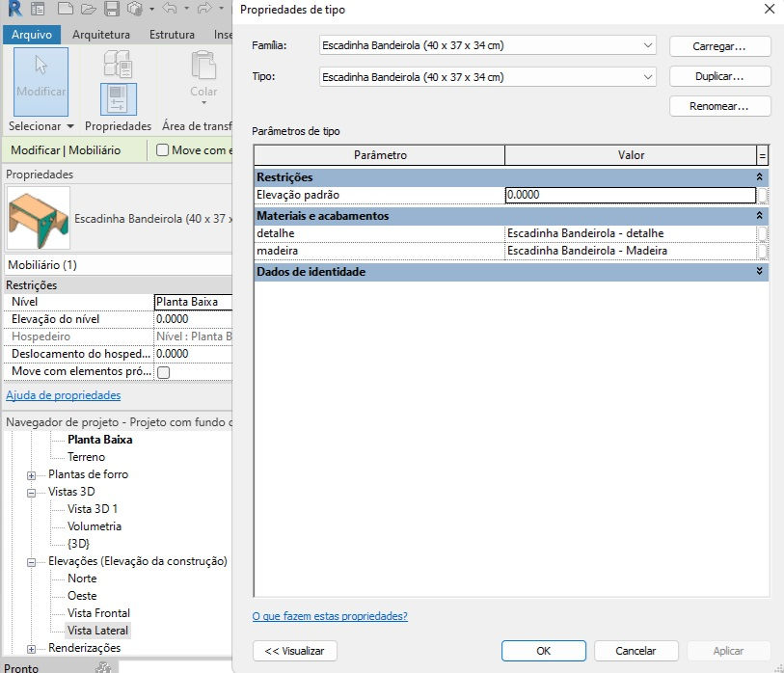
Task: Open the Família dropdown
Action: click(x=488, y=45)
